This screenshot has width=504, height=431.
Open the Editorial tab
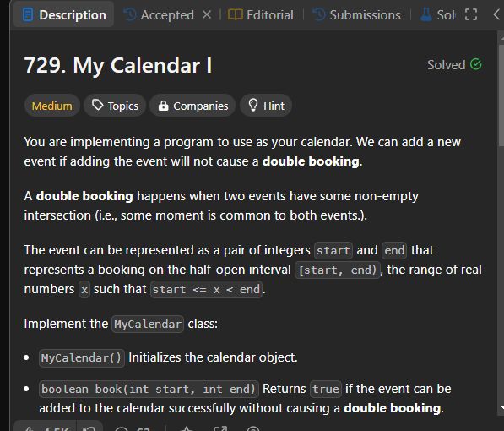tap(261, 15)
